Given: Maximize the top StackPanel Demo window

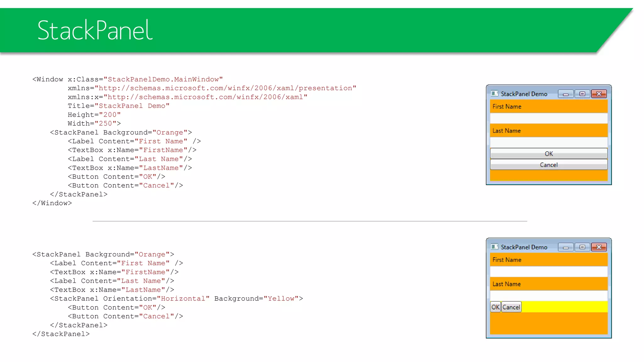Looking at the screenshot, I should coord(582,94).
